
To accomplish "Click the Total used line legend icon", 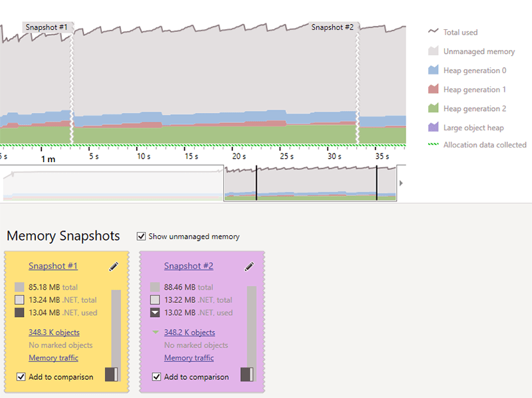I will point(433,32).
